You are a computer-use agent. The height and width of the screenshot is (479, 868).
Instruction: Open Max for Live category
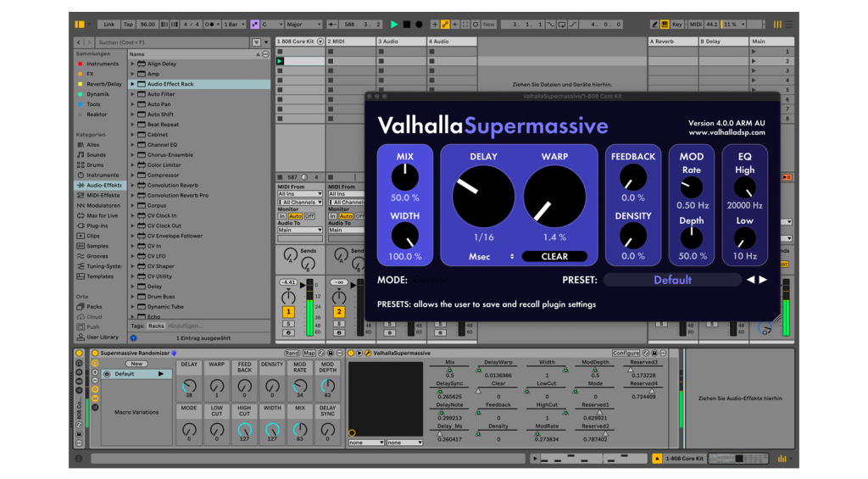tap(100, 216)
